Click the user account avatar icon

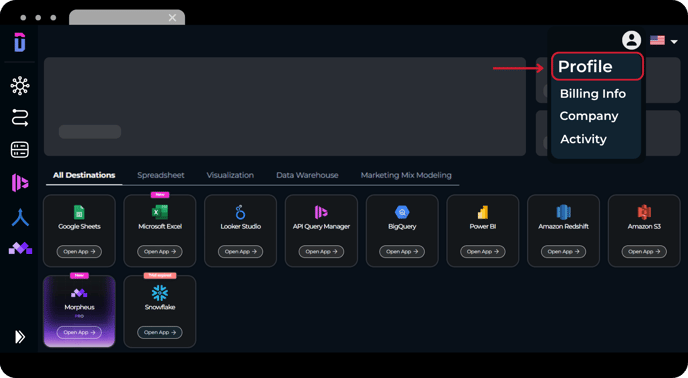(x=631, y=40)
